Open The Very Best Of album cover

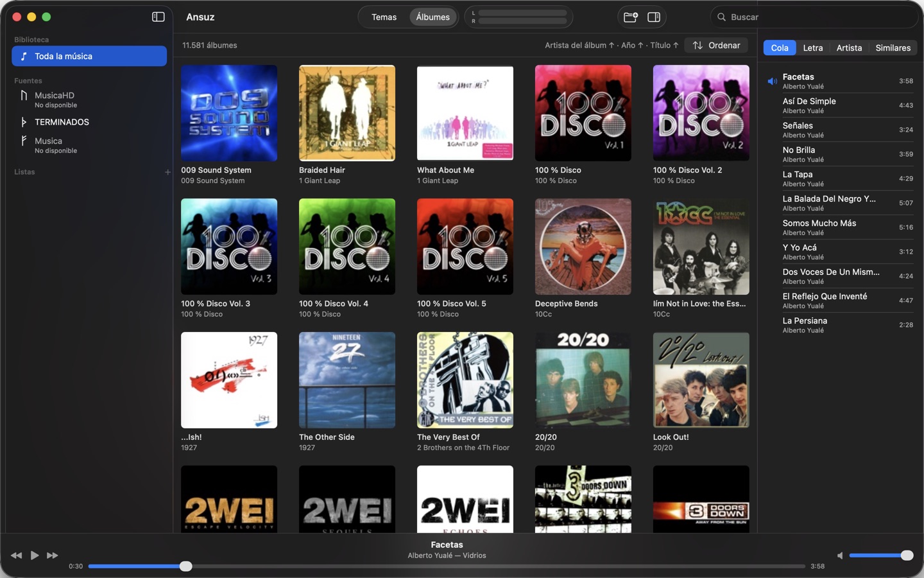click(465, 380)
